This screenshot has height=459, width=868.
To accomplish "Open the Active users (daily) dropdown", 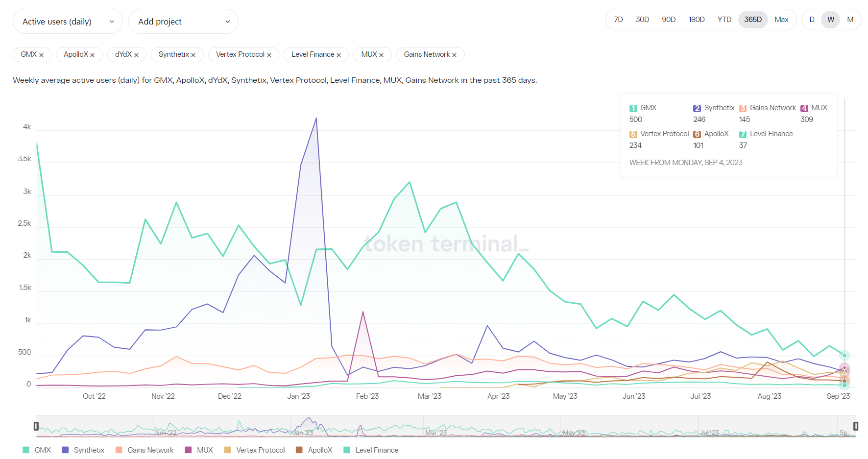I will (x=68, y=22).
